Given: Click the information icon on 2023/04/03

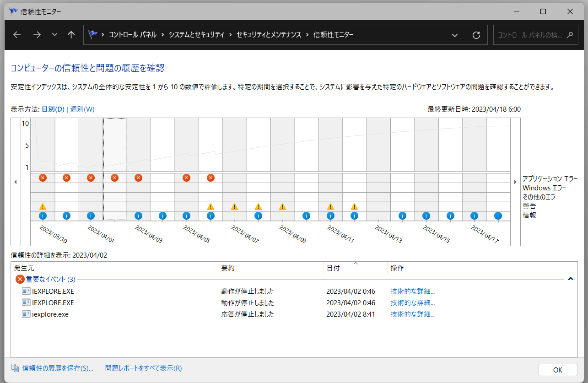Looking at the screenshot, I should tap(138, 216).
